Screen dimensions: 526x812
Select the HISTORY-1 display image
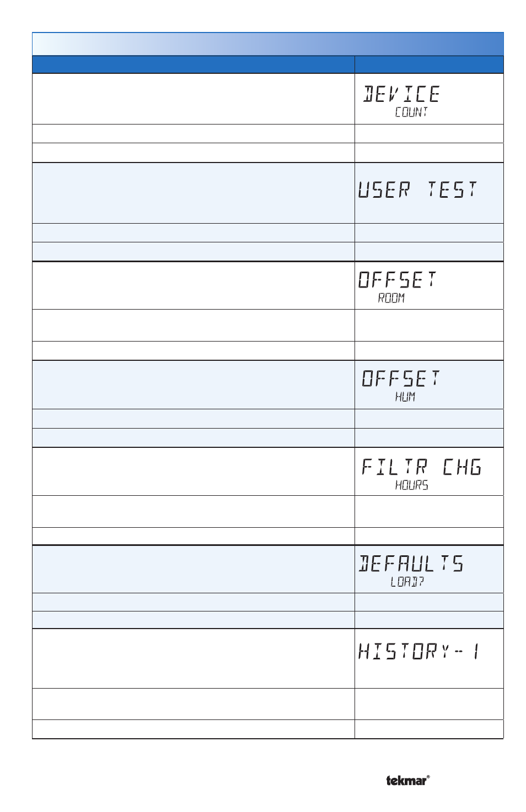(419, 652)
